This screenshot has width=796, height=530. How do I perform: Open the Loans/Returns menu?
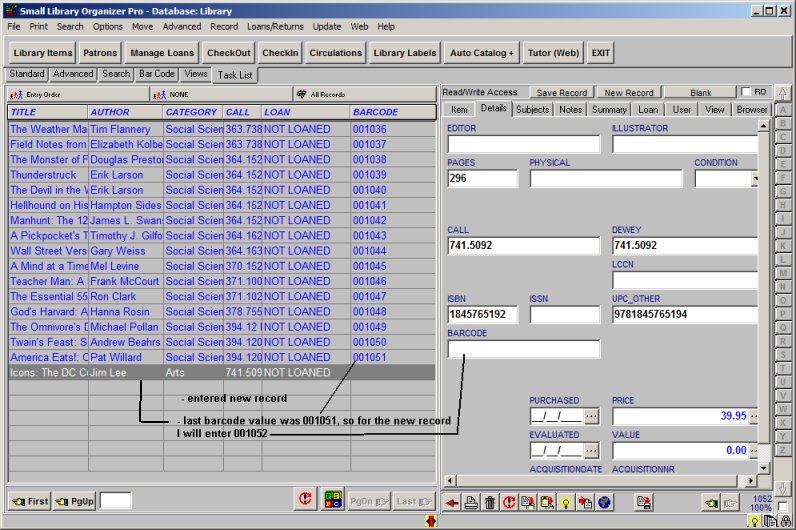pos(275,26)
